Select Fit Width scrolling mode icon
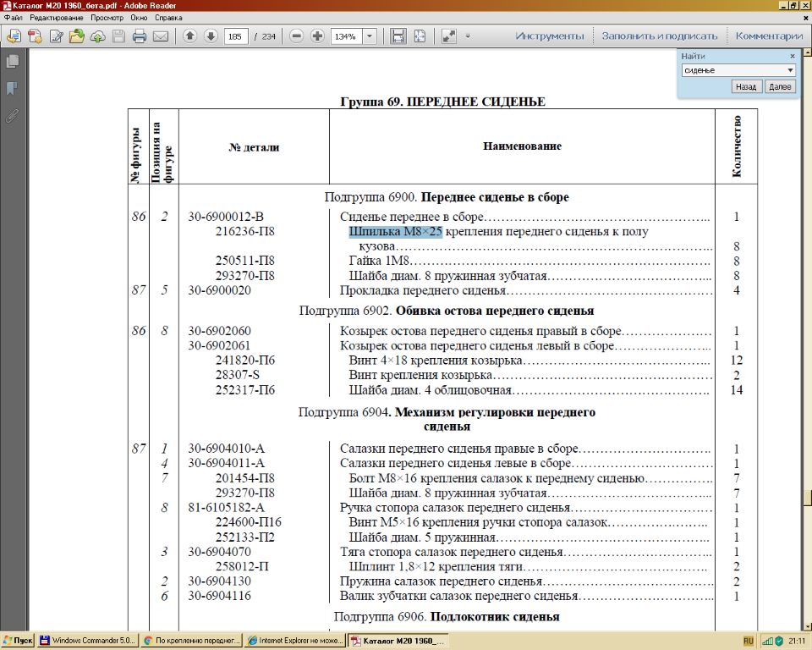This screenshot has width=812, height=650. [398, 36]
